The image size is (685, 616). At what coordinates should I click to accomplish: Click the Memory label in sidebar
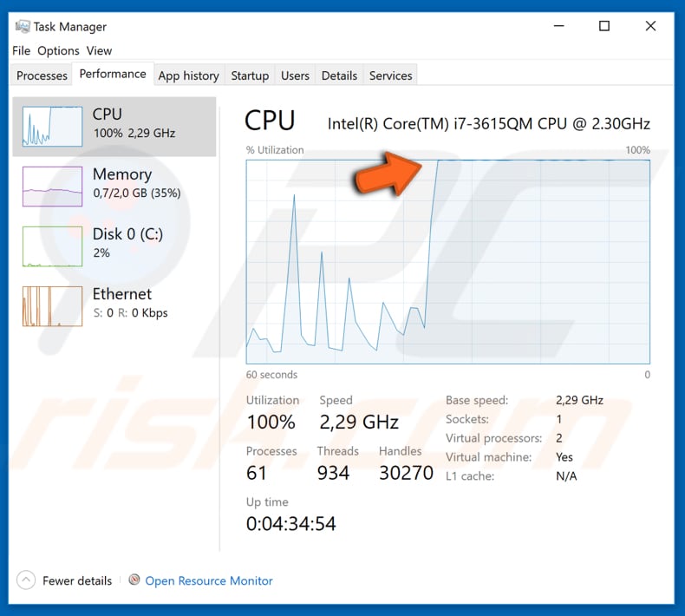122,174
